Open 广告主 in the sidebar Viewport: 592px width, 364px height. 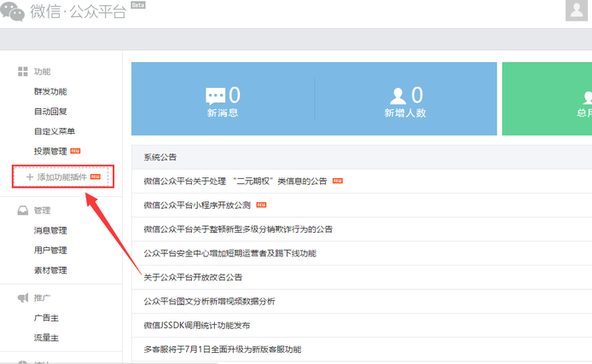46,318
